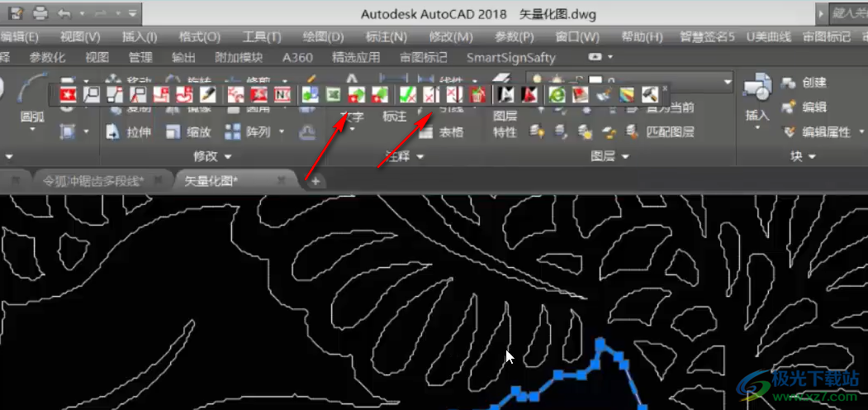868x410 pixels.
Task: Click the colorful stripes icon in floating toolbar
Action: (x=627, y=95)
